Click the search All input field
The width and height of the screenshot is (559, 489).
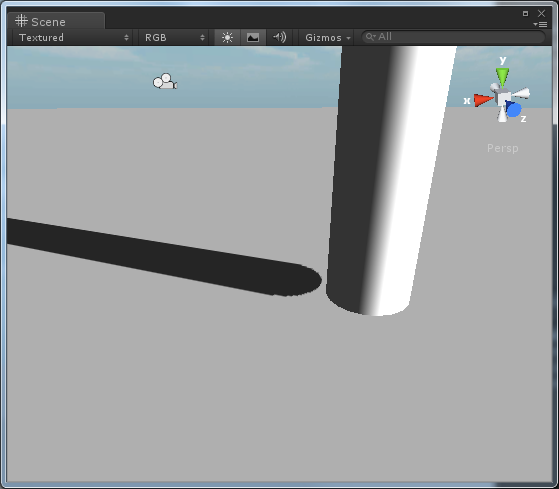[x=453, y=37]
